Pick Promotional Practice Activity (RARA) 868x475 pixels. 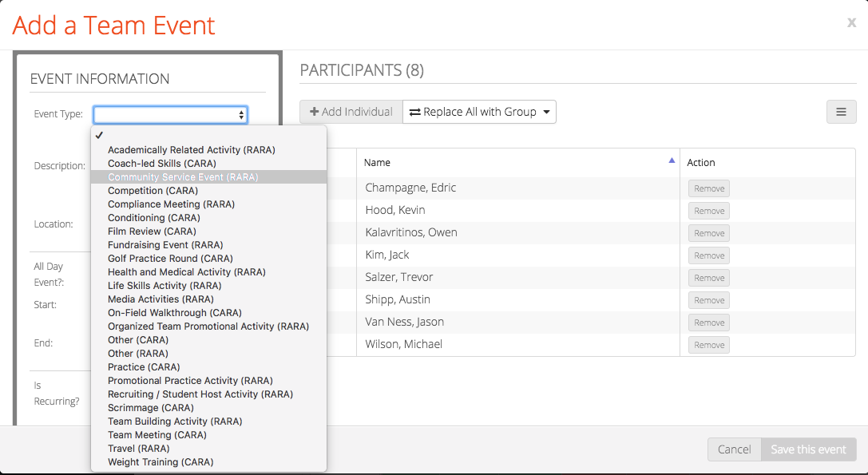click(208, 380)
